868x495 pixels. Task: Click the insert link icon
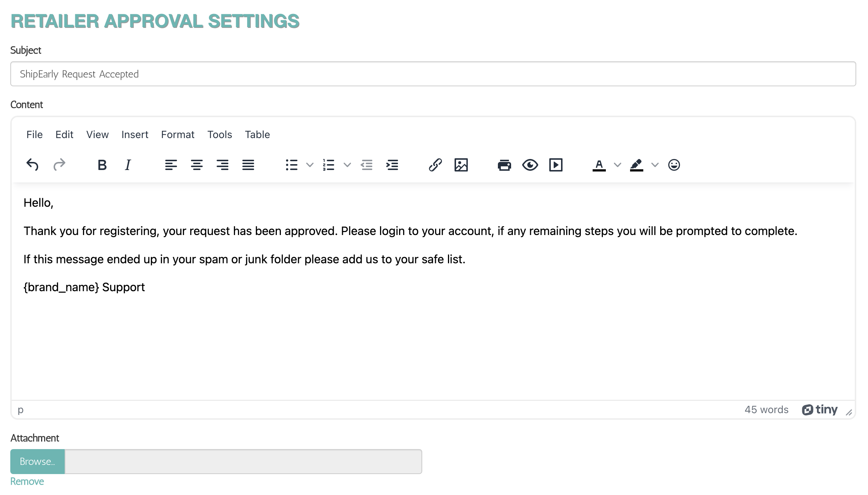coord(435,165)
